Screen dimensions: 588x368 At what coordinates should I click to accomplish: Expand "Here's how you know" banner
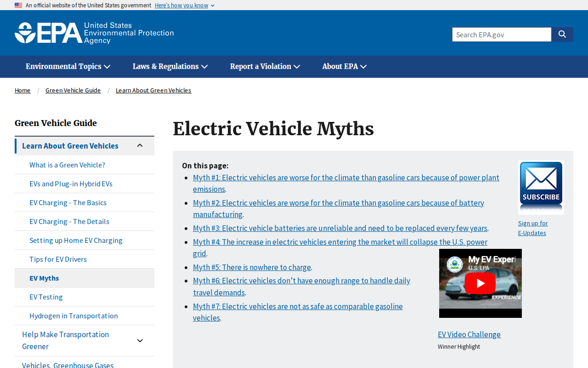(185, 6)
